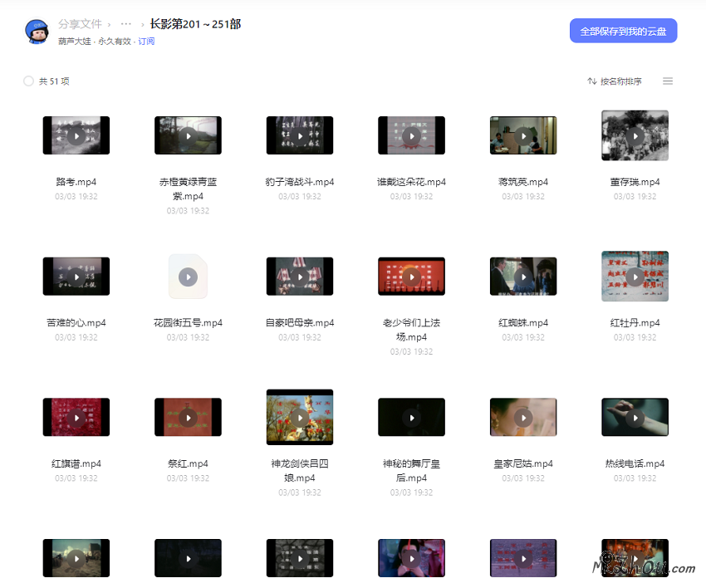Open the 董存瑞.mp4 video thumbnail

pyautogui.click(x=635, y=135)
